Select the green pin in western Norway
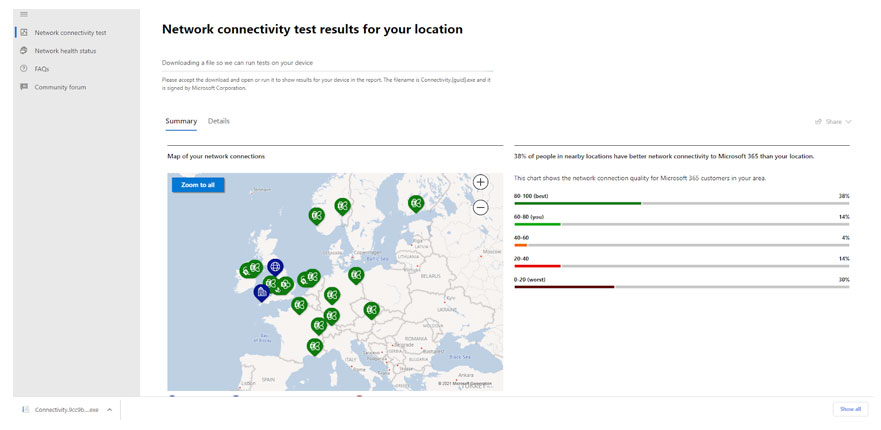This screenshot has width=881, height=430. point(317,215)
